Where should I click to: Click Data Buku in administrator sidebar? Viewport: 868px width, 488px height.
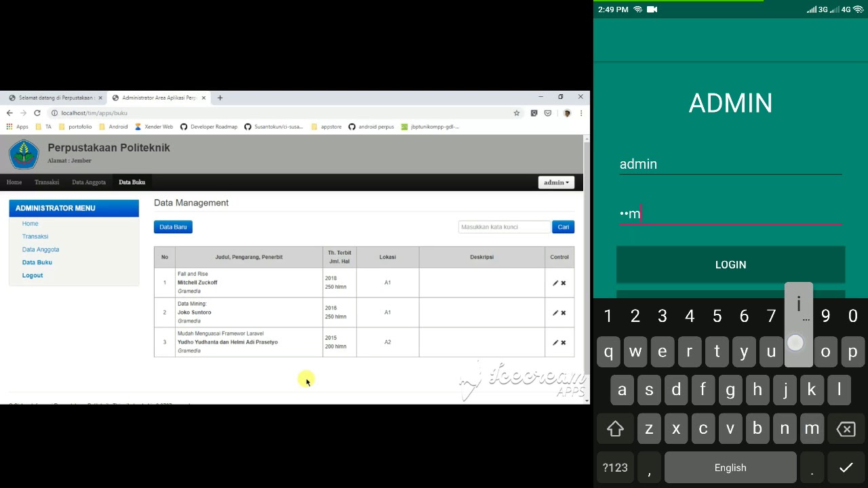click(x=37, y=262)
